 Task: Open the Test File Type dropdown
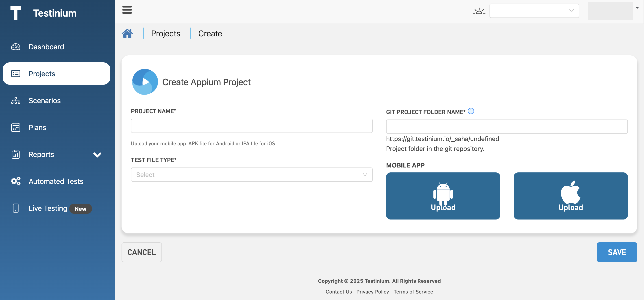coord(252,174)
